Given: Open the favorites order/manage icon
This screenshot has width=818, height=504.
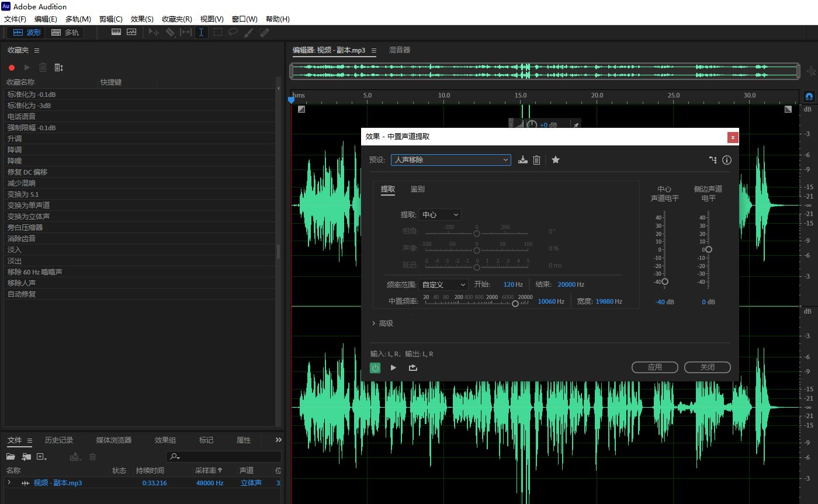Looking at the screenshot, I should point(58,68).
